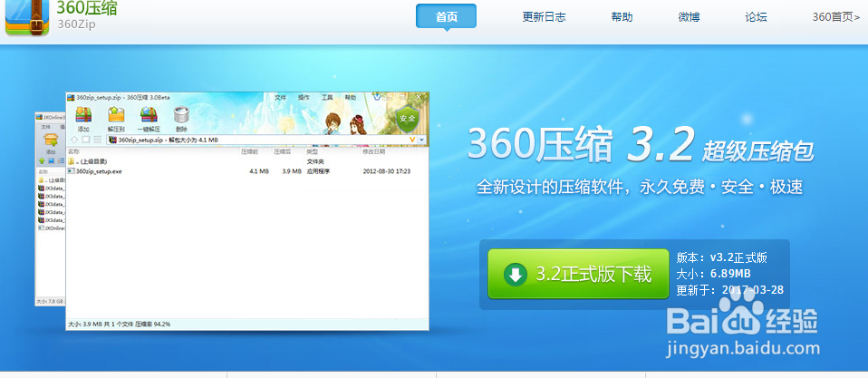Click the list view button beside path bar
Viewport: 868px width, 378px height.
[98, 140]
